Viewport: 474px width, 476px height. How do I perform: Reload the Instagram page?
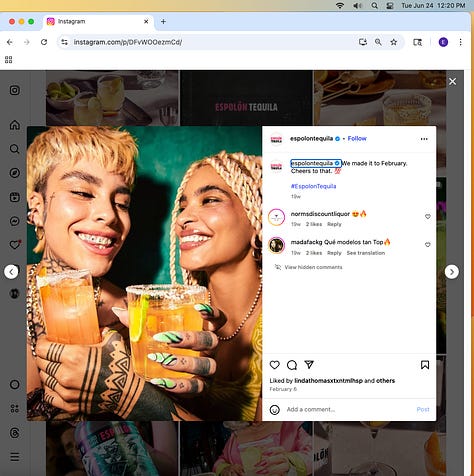[x=44, y=42]
